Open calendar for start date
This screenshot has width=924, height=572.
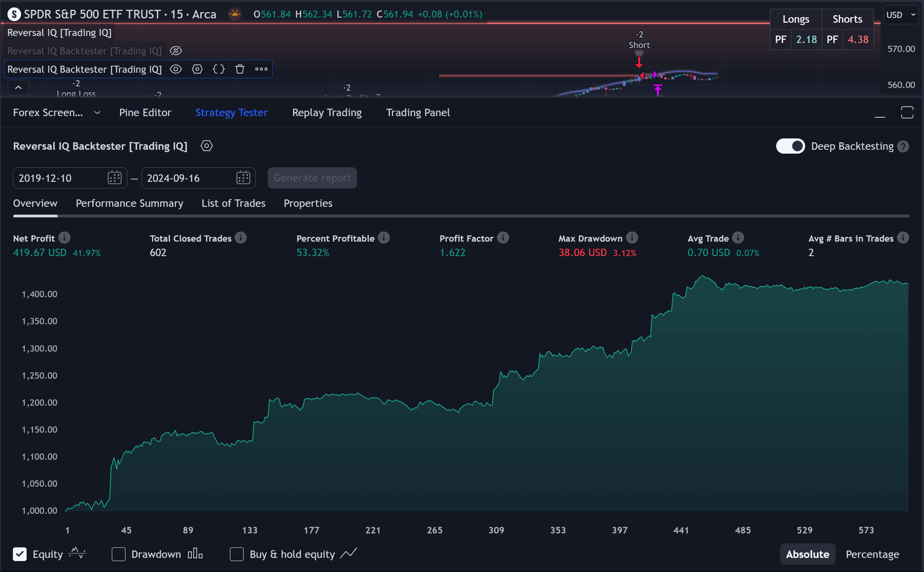[x=115, y=178]
